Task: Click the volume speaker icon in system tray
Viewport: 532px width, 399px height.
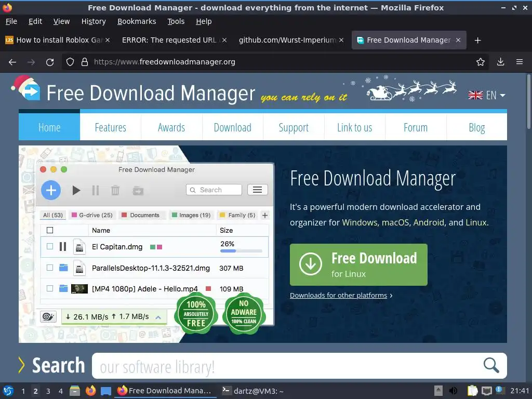Action: (453, 391)
